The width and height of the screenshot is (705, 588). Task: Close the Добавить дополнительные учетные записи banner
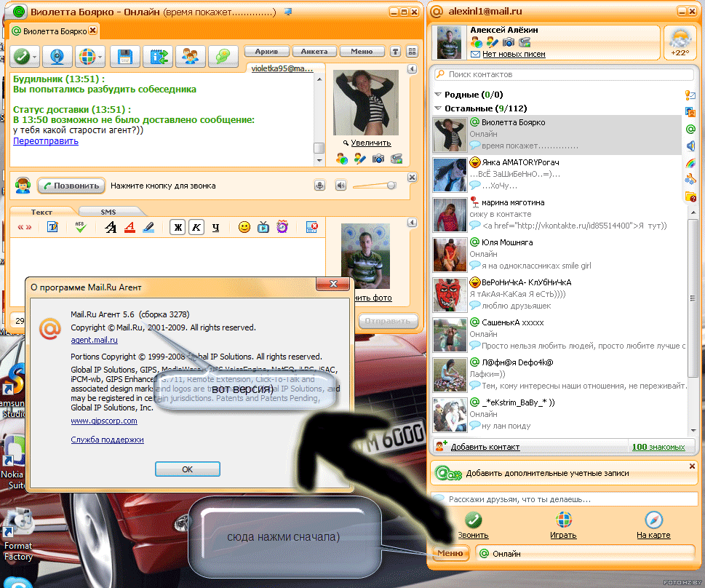(x=692, y=466)
